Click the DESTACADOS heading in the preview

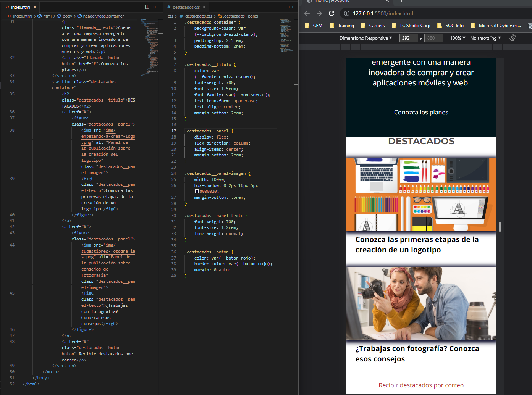pos(421,141)
